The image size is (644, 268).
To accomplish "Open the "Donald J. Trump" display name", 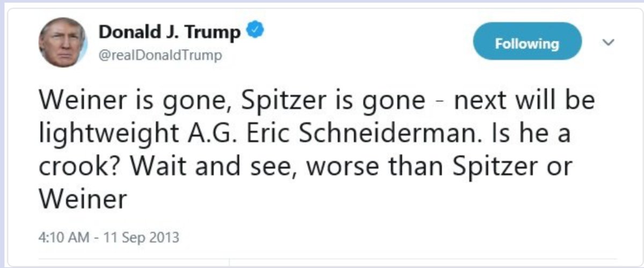I will 169,33.
